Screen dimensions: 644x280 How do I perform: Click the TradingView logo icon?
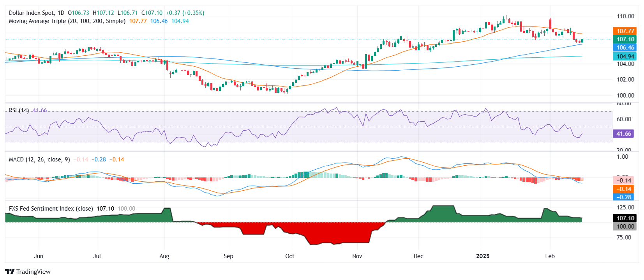click(x=10, y=271)
